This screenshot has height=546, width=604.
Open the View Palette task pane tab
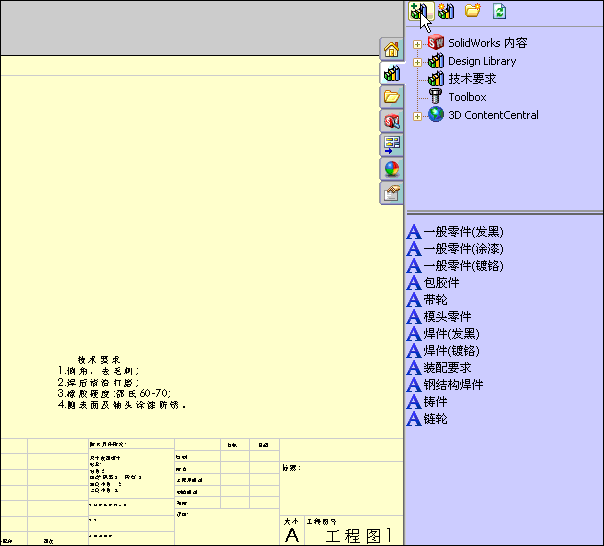391,145
